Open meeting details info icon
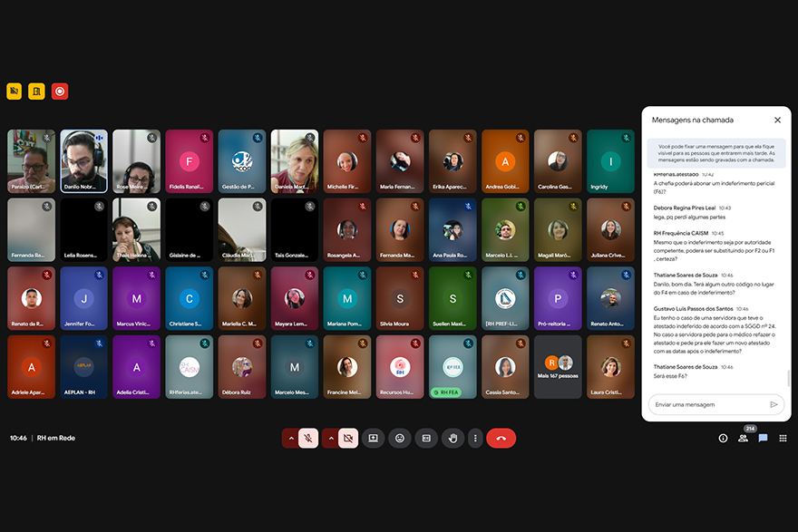This screenshot has width=798, height=532. click(x=723, y=439)
